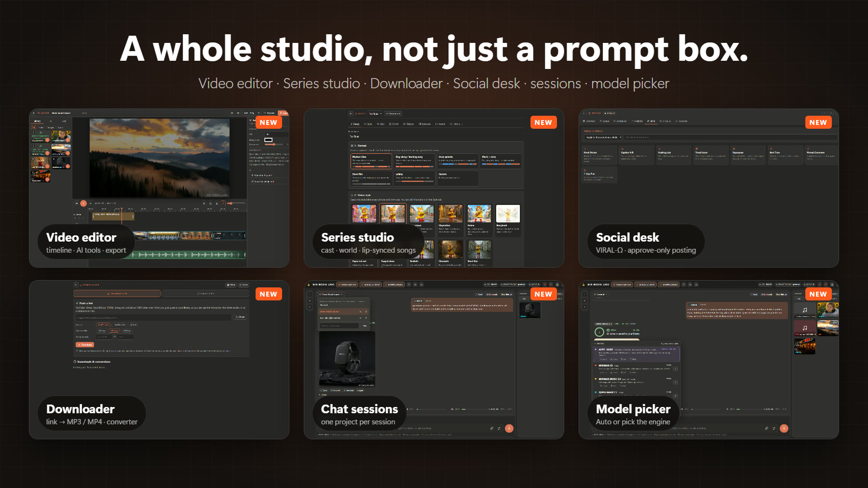Click the split tool icon above Video editor timeline
This screenshot has height=488, width=868.
[x=204, y=203]
